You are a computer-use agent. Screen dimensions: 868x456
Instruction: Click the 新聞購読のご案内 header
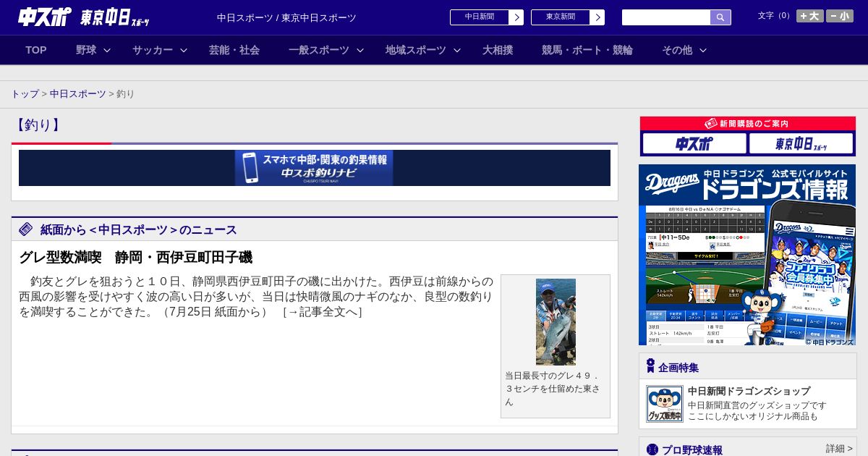[748, 124]
